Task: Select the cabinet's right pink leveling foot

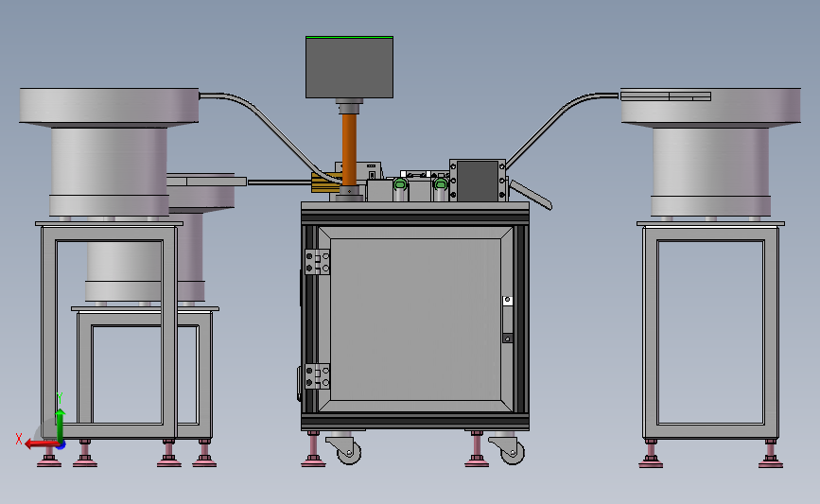Action: coord(477,449)
